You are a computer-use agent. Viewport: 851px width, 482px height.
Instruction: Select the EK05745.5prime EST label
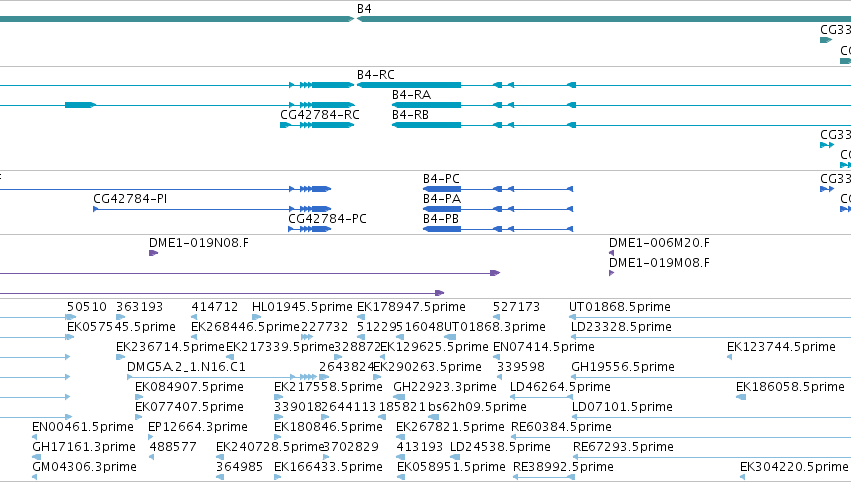122,327
